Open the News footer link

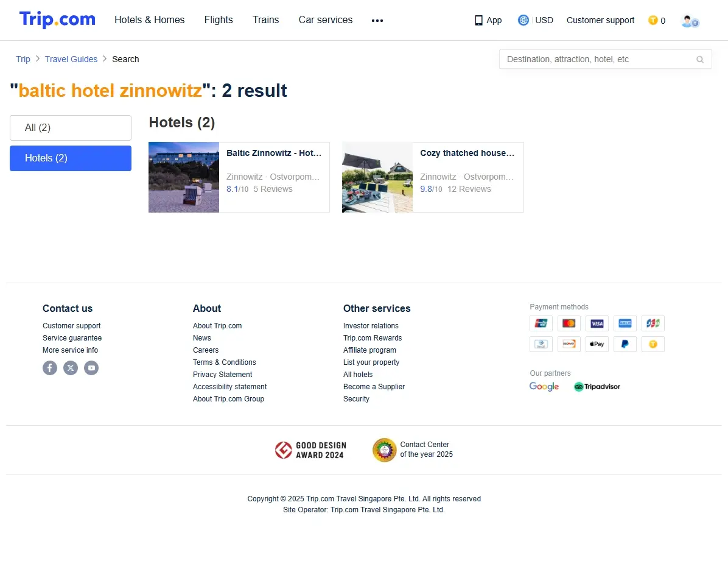click(x=202, y=338)
